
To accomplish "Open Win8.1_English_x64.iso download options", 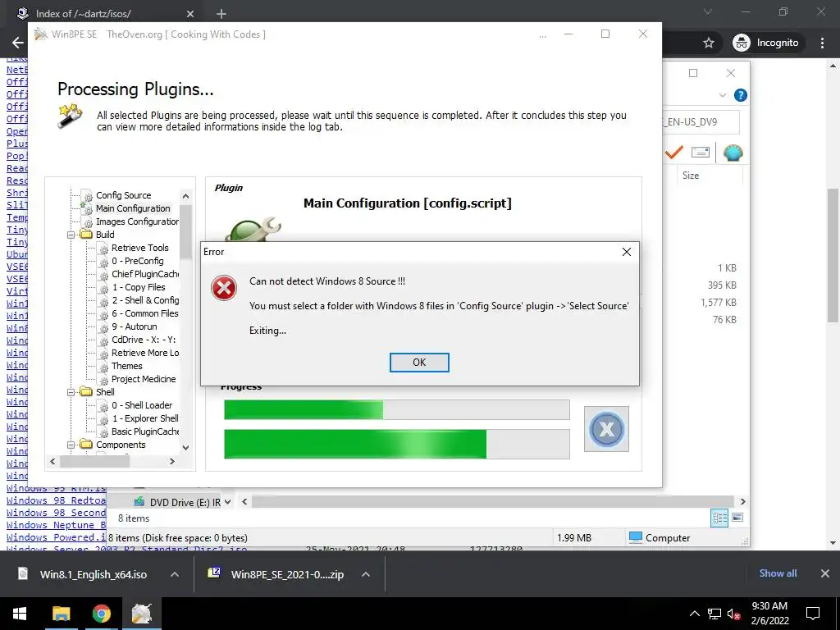I will [175, 574].
